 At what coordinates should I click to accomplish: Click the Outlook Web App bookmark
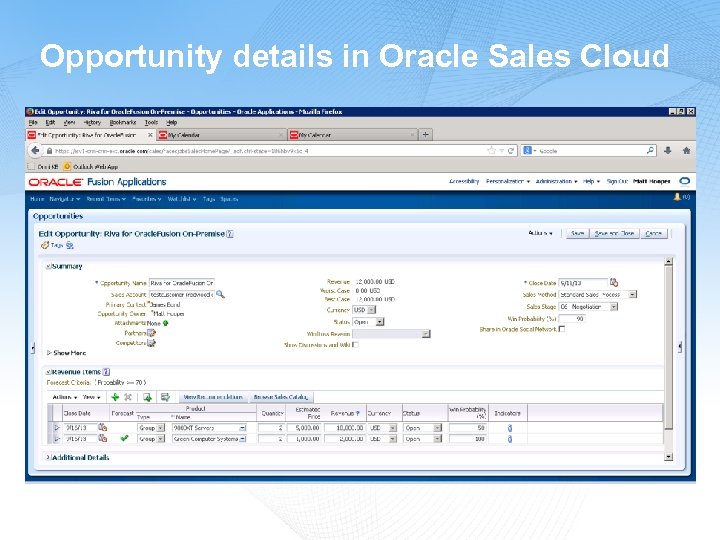tap(91, 167)
